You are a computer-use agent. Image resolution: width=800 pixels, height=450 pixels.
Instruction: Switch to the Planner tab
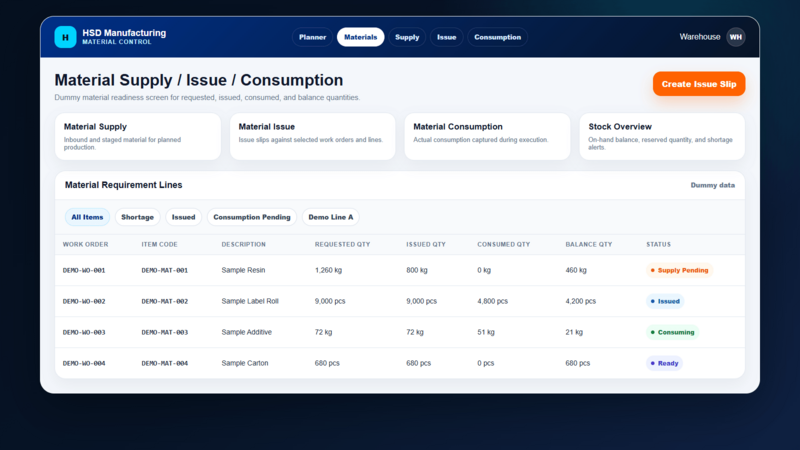[312, 37]
